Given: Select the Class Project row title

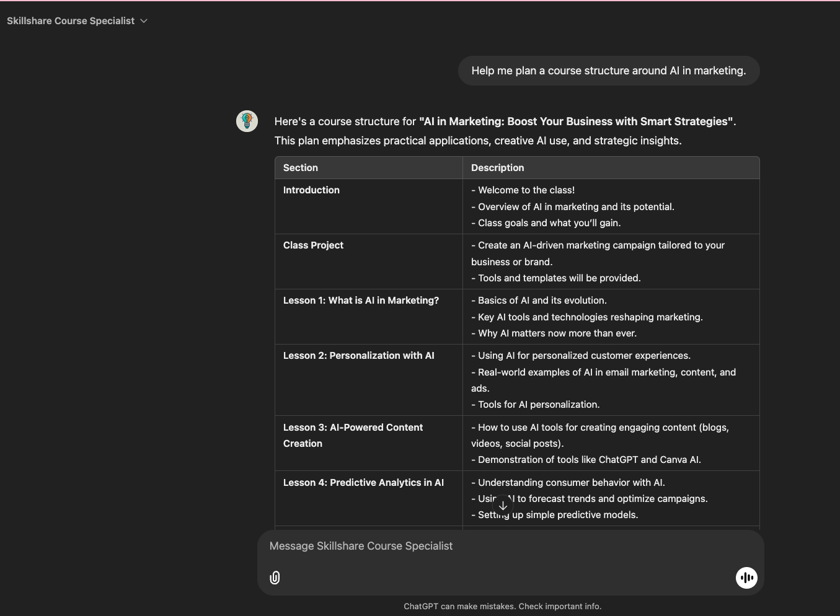Looking at the screenshot, I should coord(313,245).
